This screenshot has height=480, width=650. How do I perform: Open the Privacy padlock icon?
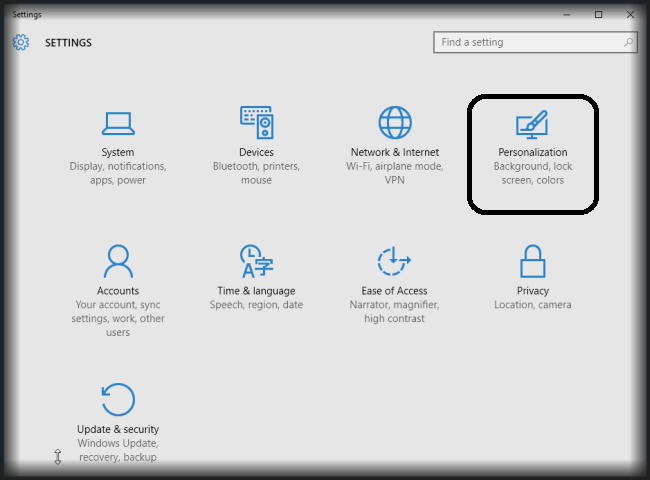(533, 261)
